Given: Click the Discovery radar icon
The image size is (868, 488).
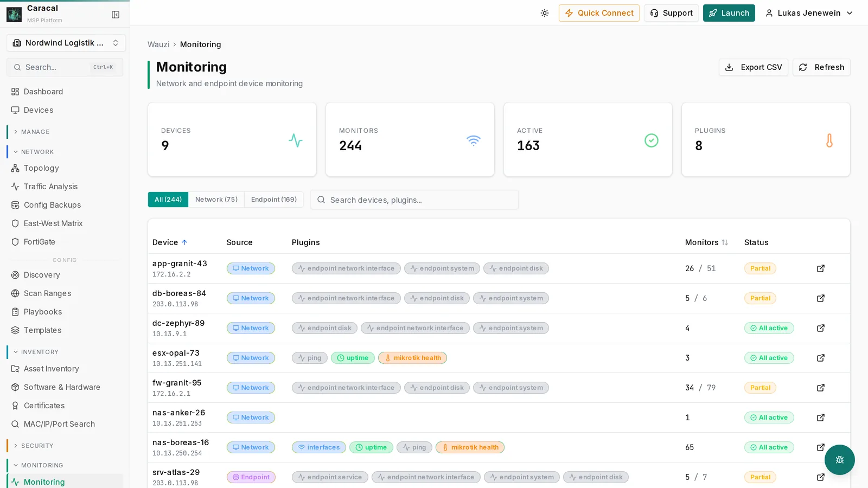Looking at the screenshot, I should [15, 275].
